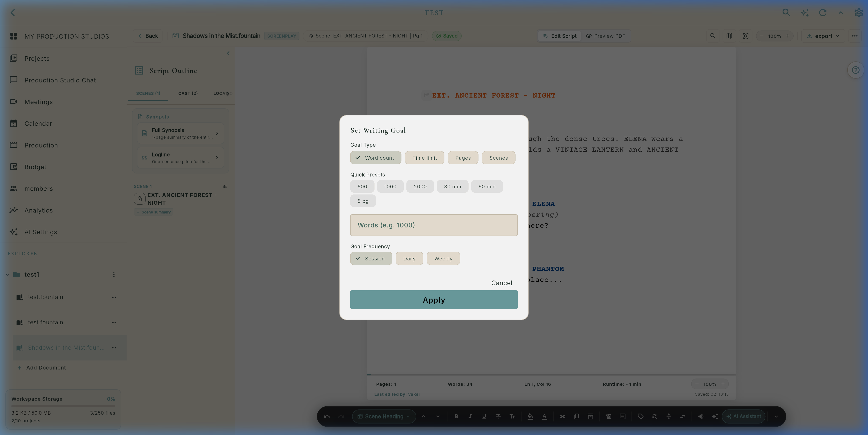868x435 pixels.
Task: Click the 1000 quick preset
Action: click(x=390, y=187)
